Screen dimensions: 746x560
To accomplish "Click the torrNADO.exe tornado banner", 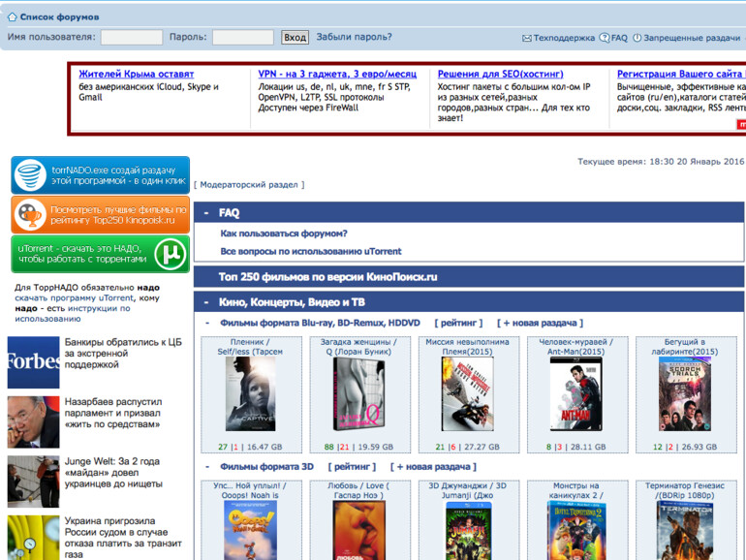I will [x=101, y=175].
